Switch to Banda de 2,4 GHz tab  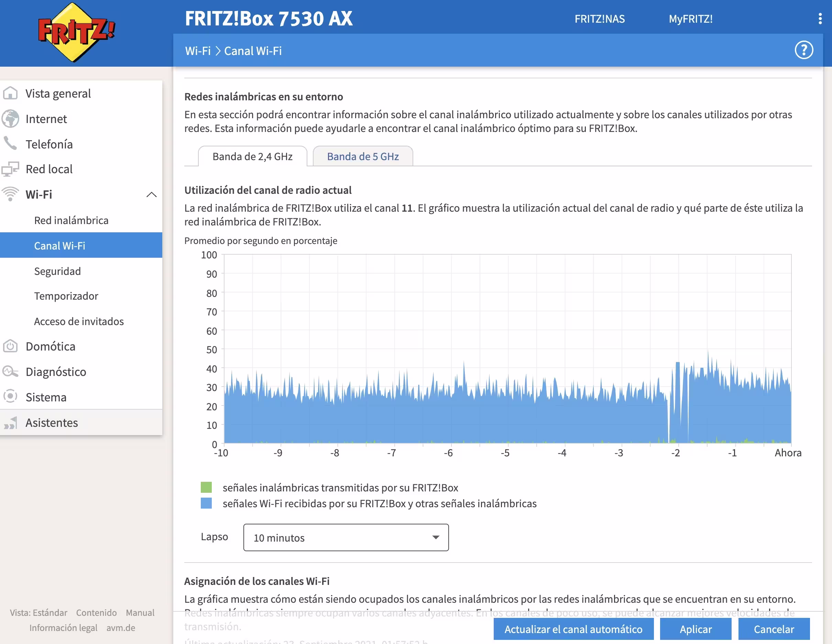point(253,156)
